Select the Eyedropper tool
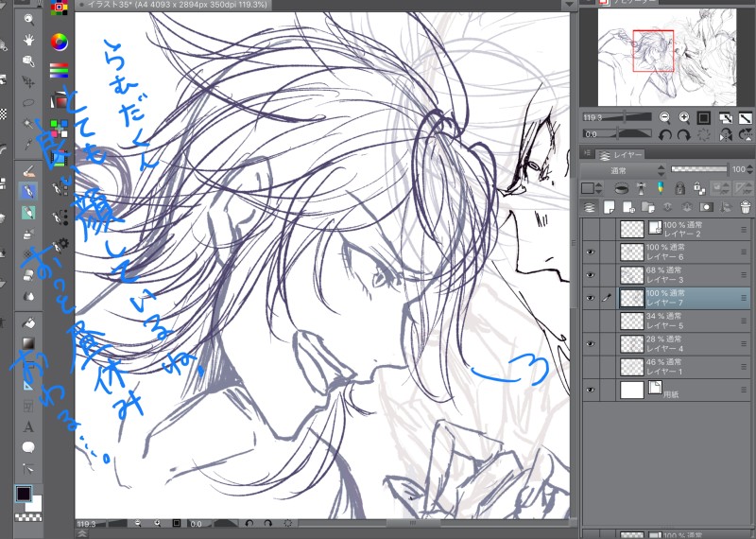Image resolution: width=756 pixels, height=539 pixels. coord(29,144)
